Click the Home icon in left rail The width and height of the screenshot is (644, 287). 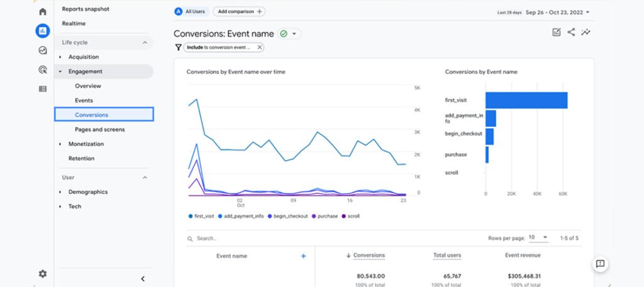[x=42, y=11]
